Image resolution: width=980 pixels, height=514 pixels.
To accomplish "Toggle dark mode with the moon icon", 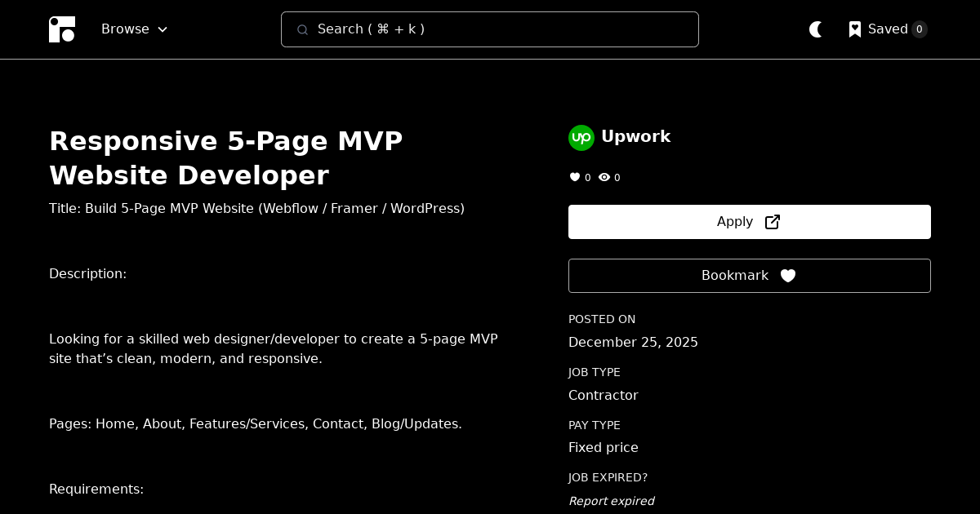I will click(816, 29).
